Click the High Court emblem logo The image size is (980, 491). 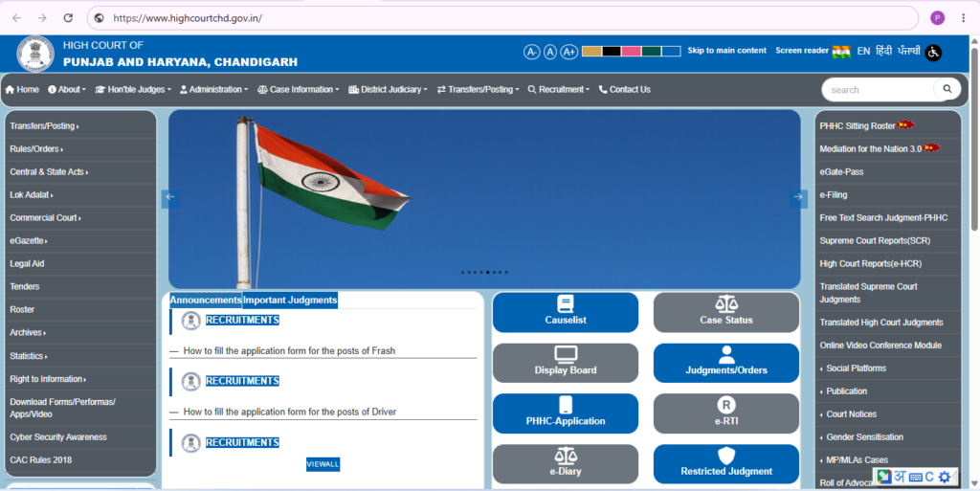35,54
